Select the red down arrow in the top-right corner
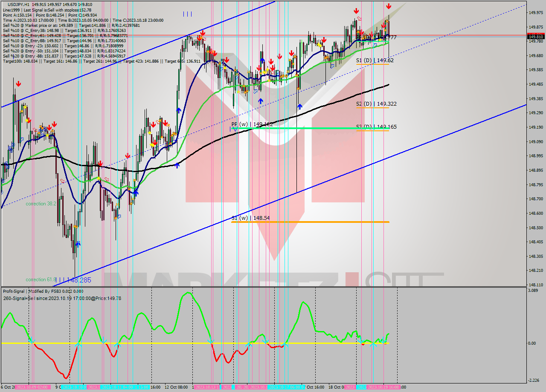The width and height of the screenshot is (546, 392). pyautogui.click(x=389, y=6)
